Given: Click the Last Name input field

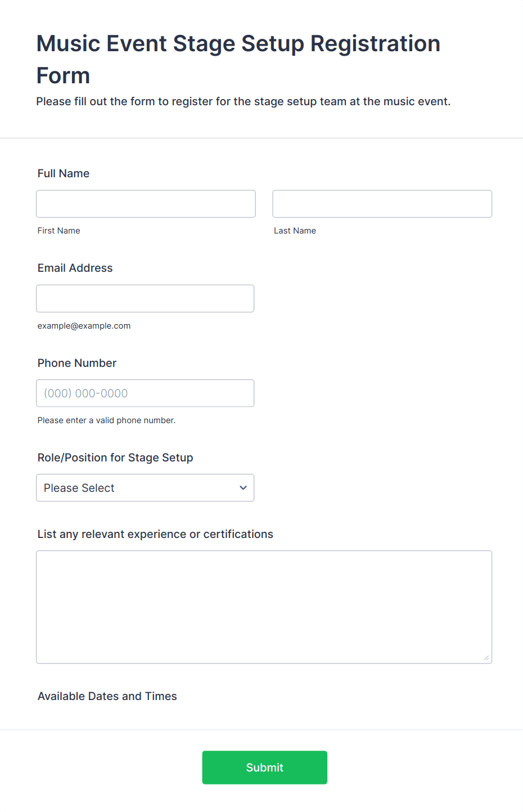Looking at the screenshot, I should point(382,204).
